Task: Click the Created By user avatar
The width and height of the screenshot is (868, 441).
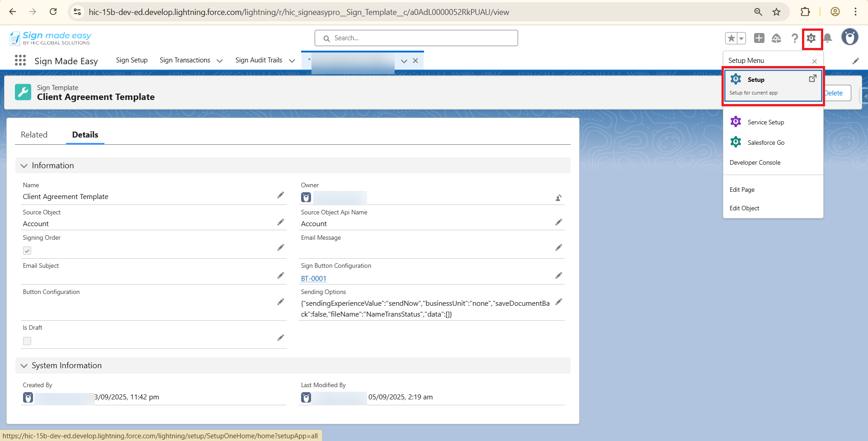Action: [x=28, y=398]
